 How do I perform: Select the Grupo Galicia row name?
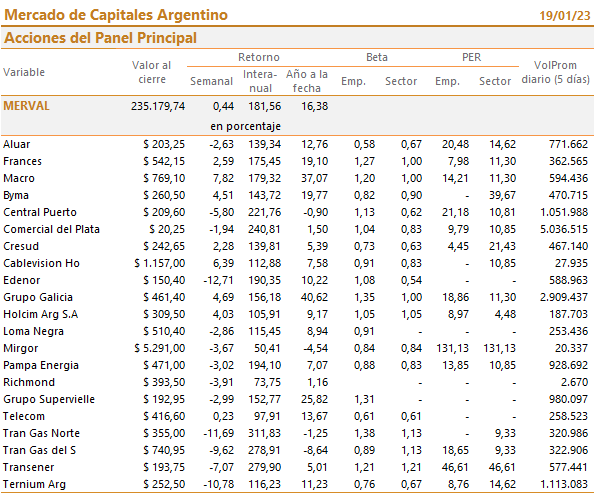pos(38,297)
